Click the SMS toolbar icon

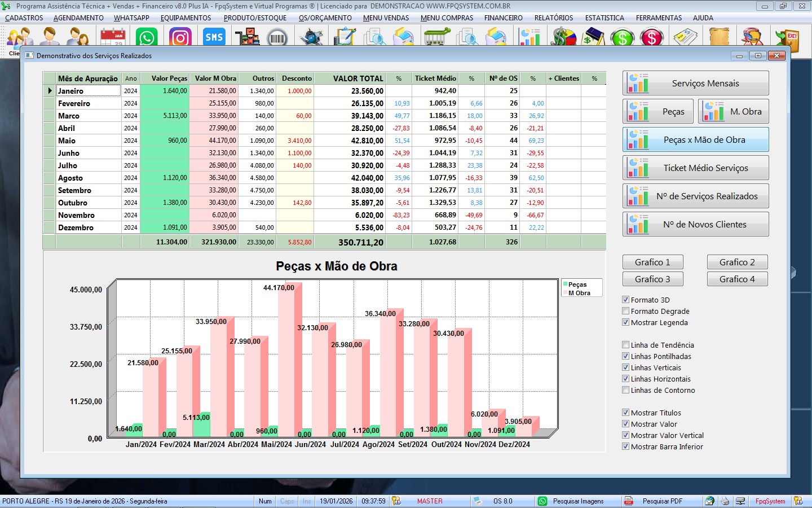pos(214,38)
